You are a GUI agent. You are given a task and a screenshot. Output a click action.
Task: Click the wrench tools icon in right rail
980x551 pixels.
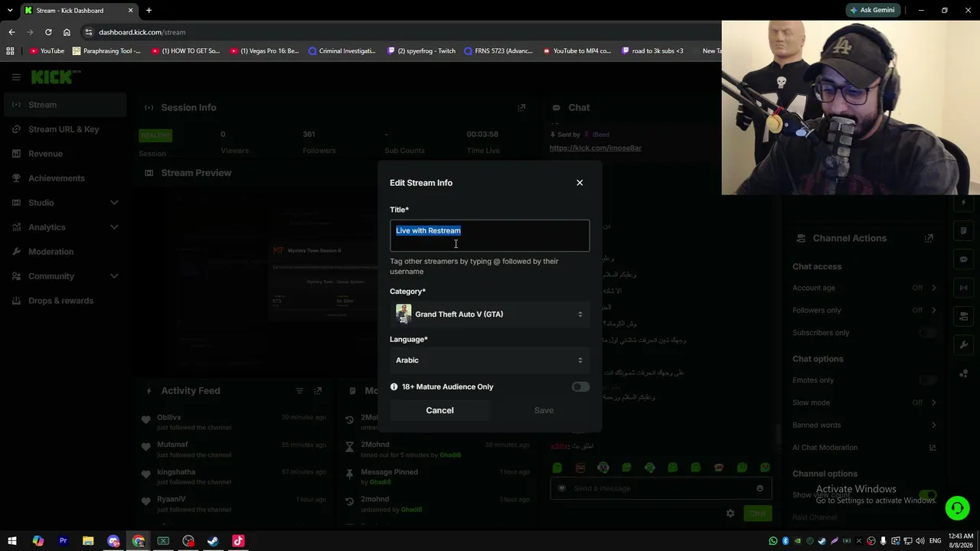point(964,345)
